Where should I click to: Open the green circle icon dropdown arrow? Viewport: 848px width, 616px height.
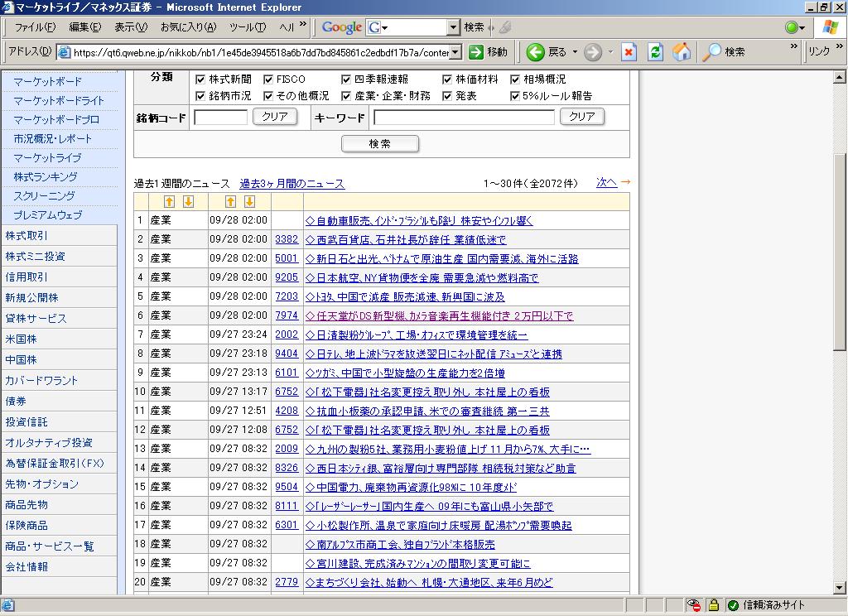pyautogui.click(x=802, y=27)
